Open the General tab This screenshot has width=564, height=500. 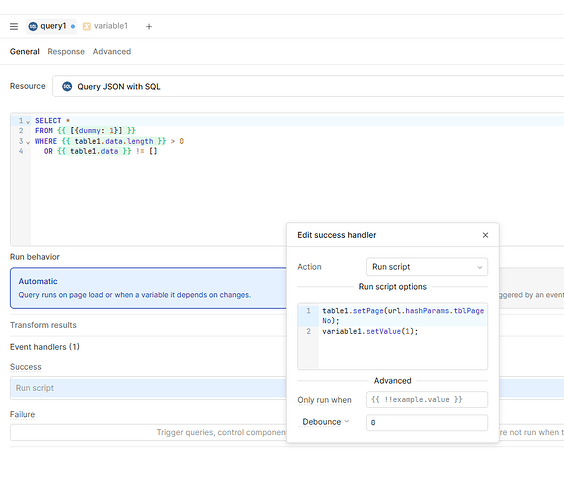click(x=24, y=51)
